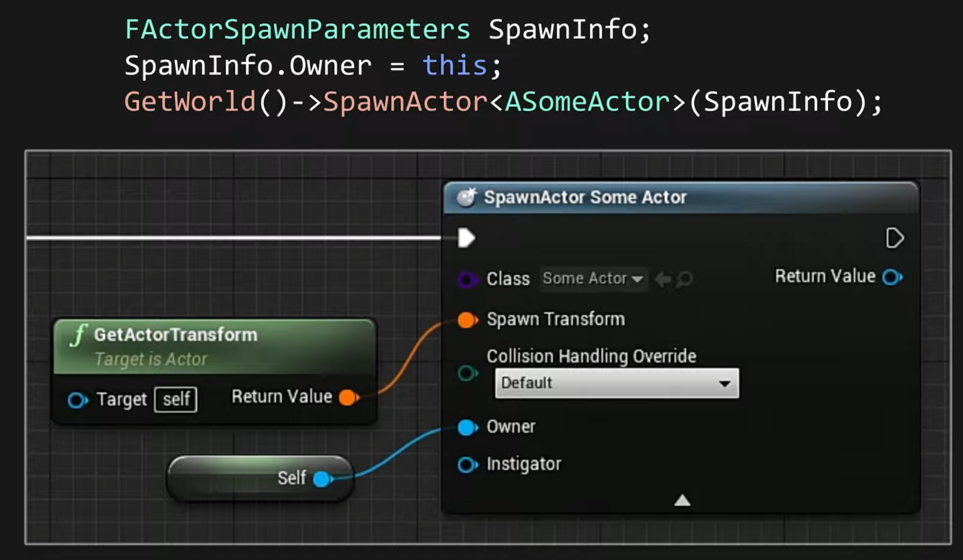Click GetActorTransform orange Return Value pin
This screenshot has width=963, height=560.
(349, 398)
